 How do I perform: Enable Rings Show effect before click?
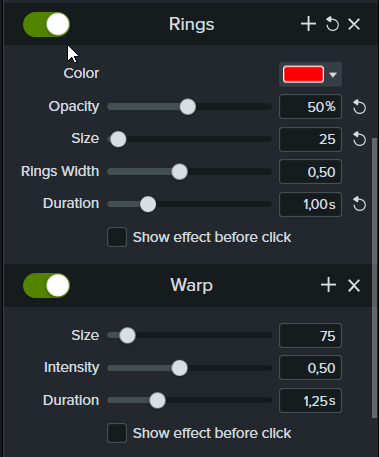point(117,237)
